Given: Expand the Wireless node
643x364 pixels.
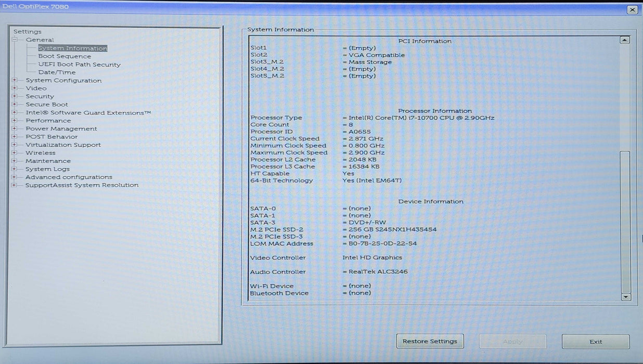Looking at the screenshot, I should (15, 153).
